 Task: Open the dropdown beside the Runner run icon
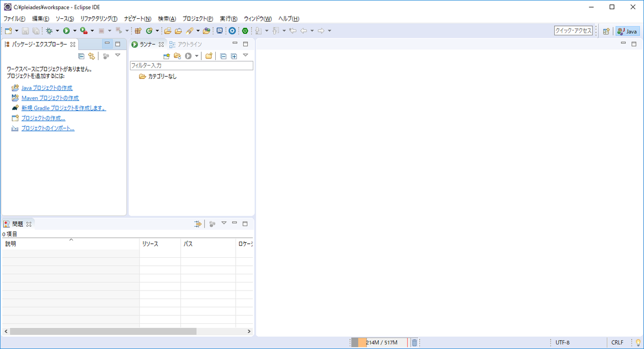click(197, 56)
